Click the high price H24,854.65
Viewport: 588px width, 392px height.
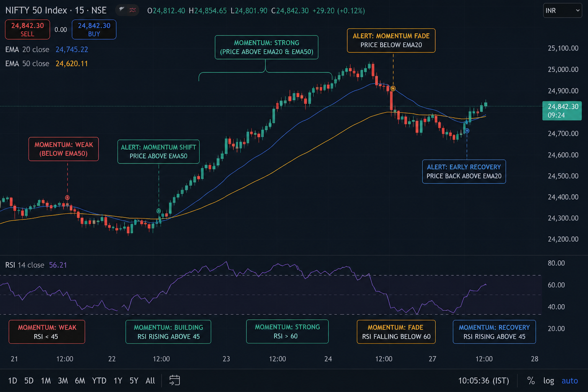coord(208,11)
